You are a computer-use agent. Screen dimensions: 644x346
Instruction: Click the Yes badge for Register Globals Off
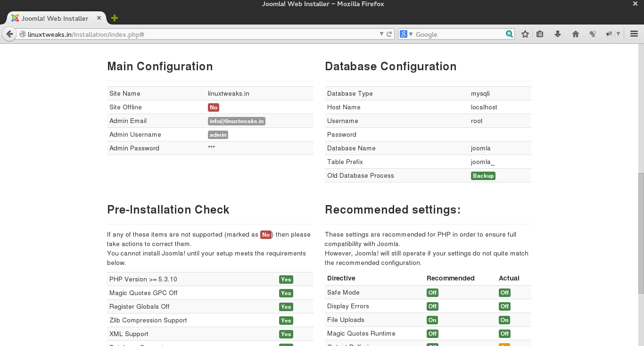coord(286,307)
